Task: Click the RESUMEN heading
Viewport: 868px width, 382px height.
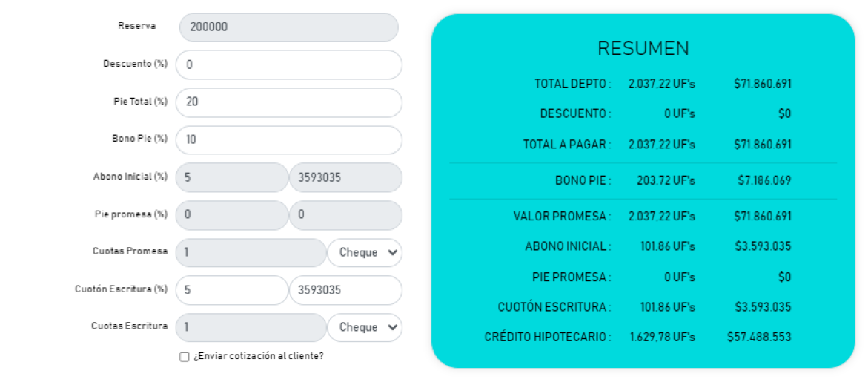Action: pyautogui.click(x=643, y=49)
